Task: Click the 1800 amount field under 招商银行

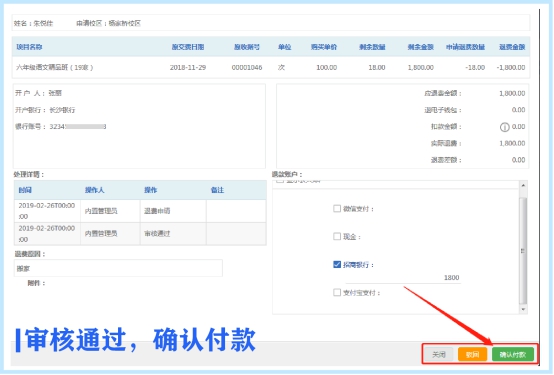Action: click(403, 278)
